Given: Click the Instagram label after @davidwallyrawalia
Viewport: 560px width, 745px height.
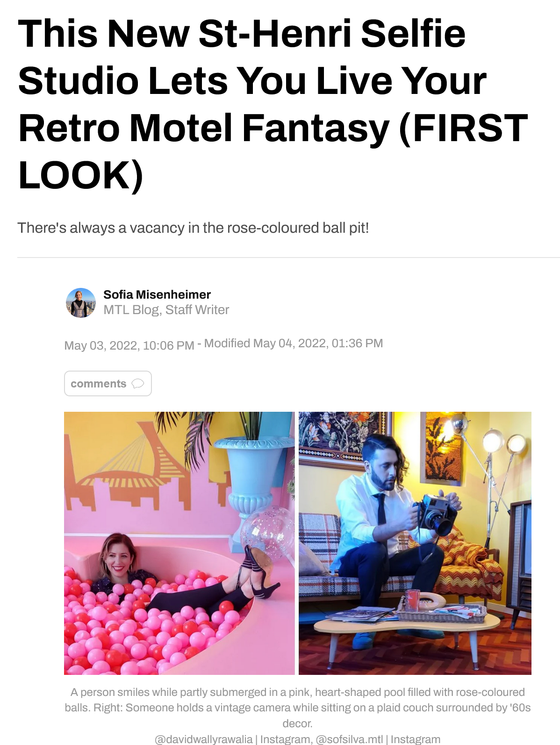Looking at the screenshot, I should tap(285, 739).
